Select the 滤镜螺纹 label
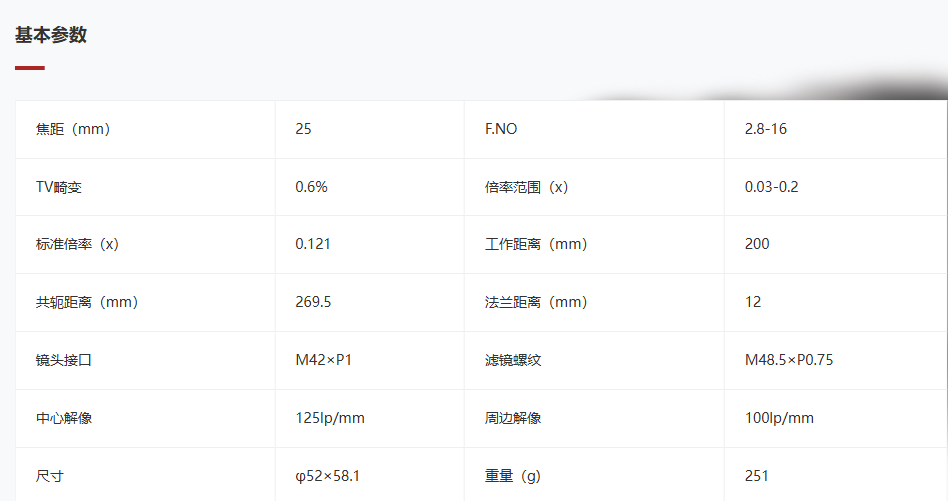The width and height of the screenshot is (948, 501). click(513, 360)
